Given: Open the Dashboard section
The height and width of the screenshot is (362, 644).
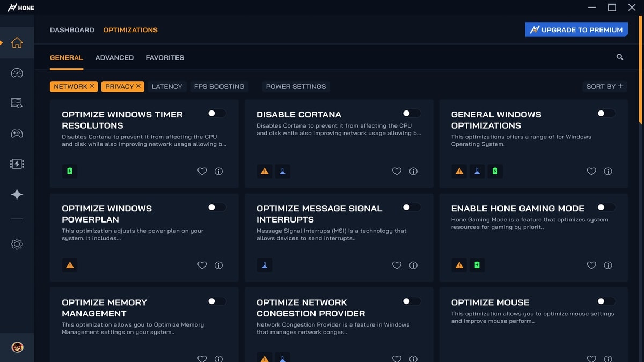Looking at the screenshot, I should pyautogui.click(x=72, y=30).
